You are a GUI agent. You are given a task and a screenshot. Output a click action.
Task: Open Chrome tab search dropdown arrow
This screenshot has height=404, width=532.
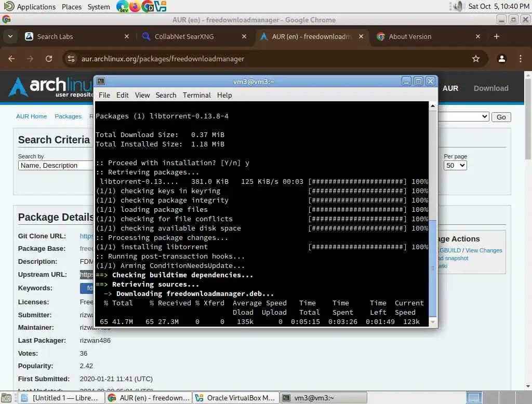[x=10, y=36]
